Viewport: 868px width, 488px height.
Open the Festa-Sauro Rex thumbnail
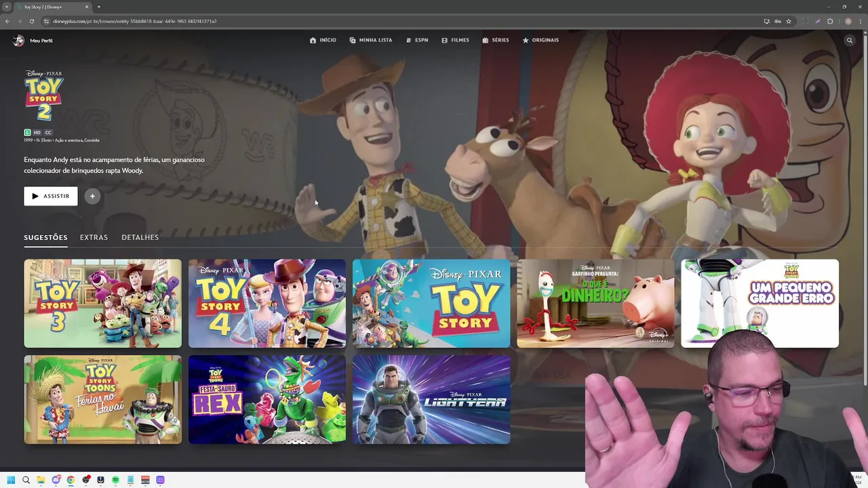click(267, 400)
